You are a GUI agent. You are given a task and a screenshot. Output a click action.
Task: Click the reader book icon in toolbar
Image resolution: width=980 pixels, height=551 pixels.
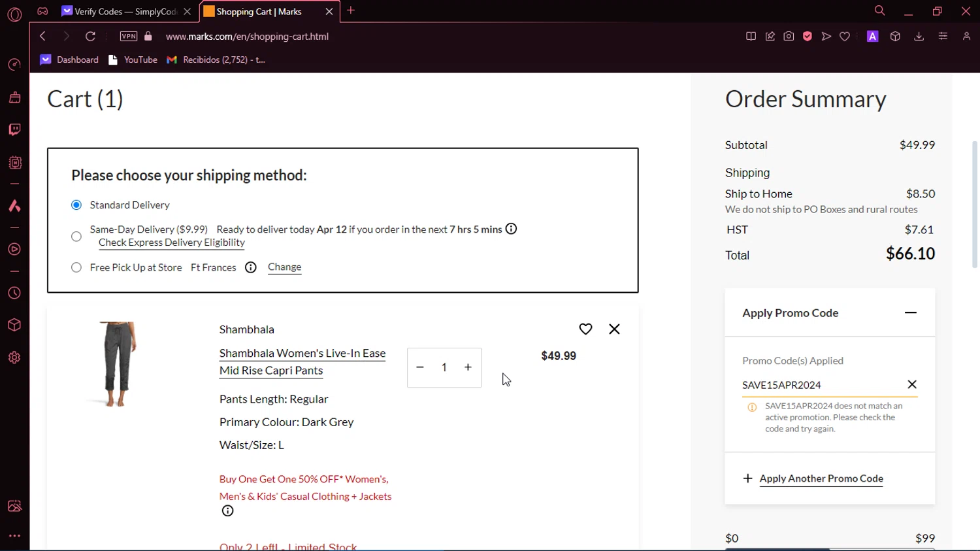751,37
